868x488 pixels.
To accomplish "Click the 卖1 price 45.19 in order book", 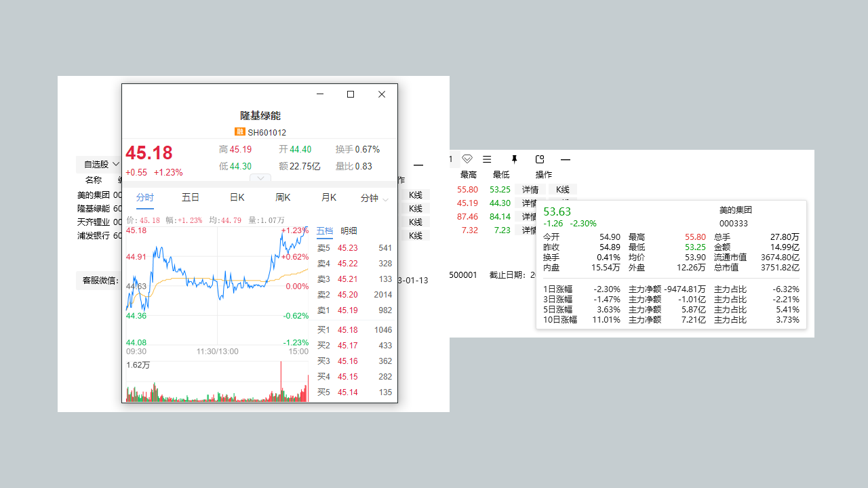I will pyautogui.click(x=350, y=310).
